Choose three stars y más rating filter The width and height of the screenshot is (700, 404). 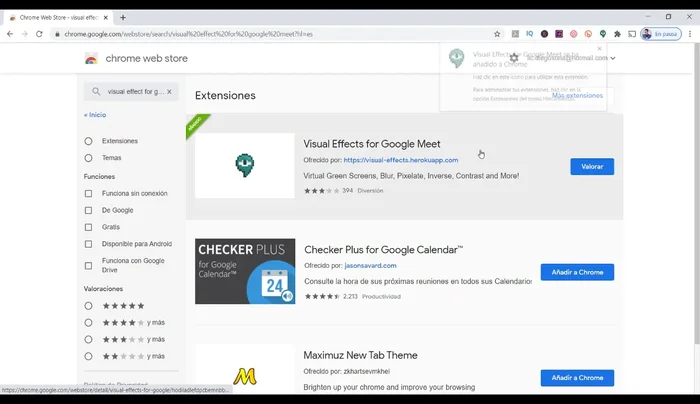(88, 340)
